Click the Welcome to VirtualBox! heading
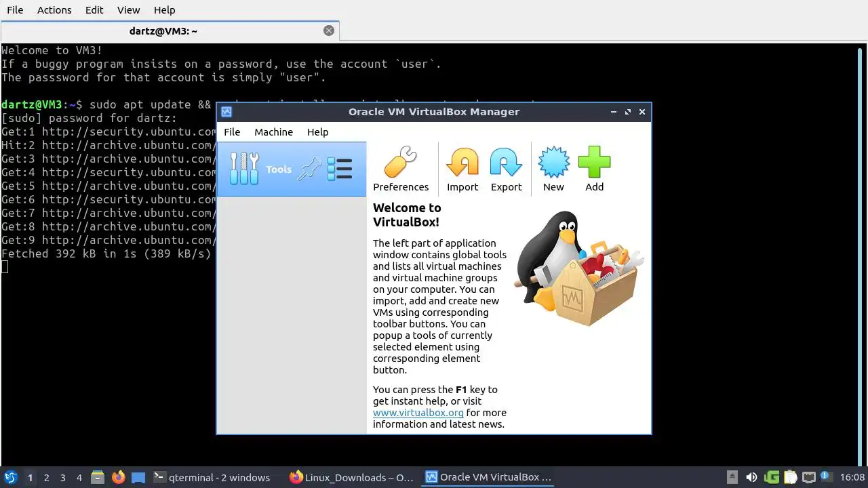This screenshot has width=868, height=488. tap(407, 215)
